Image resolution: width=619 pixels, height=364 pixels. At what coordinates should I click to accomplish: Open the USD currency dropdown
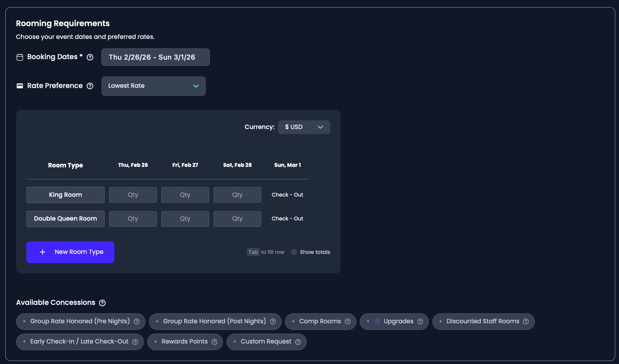tap(304, 127)
